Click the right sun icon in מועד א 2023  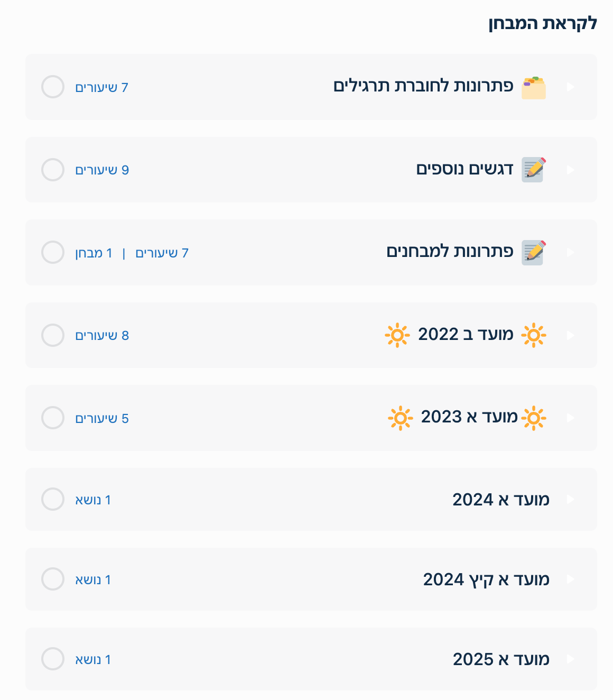tap(534, 418)
